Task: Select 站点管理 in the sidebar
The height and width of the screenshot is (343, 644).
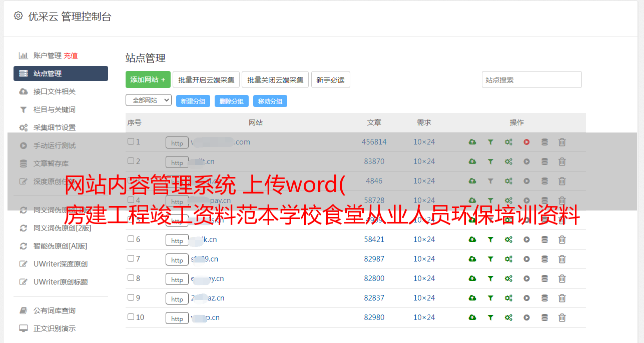Action: [61, 73]
